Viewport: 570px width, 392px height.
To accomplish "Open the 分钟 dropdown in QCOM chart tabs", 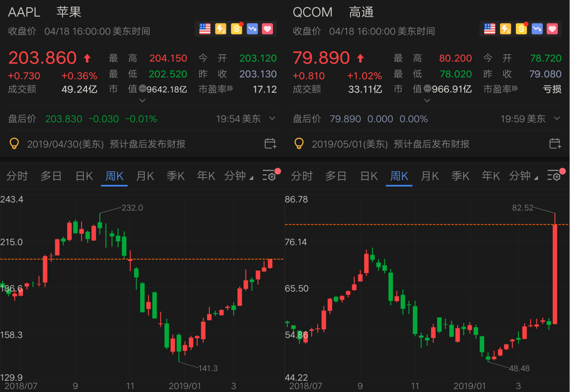I will click(x=524, y=176).
